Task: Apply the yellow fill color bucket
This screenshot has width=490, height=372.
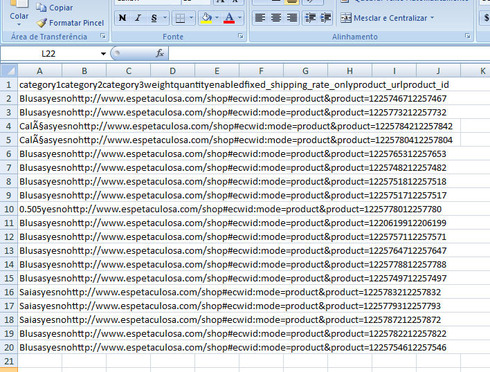Action: (207, 18)
